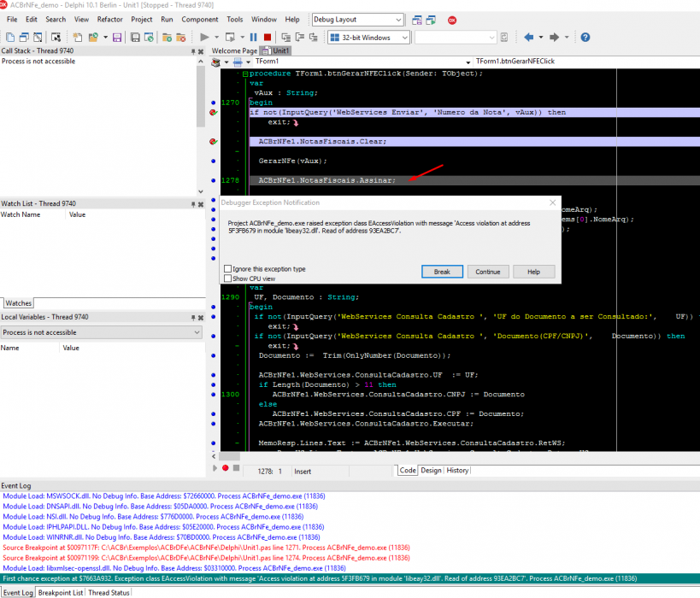This screenshot has height=598, width=700.
Task: Click the Trace Into toolbar icon
Action: 285,38
